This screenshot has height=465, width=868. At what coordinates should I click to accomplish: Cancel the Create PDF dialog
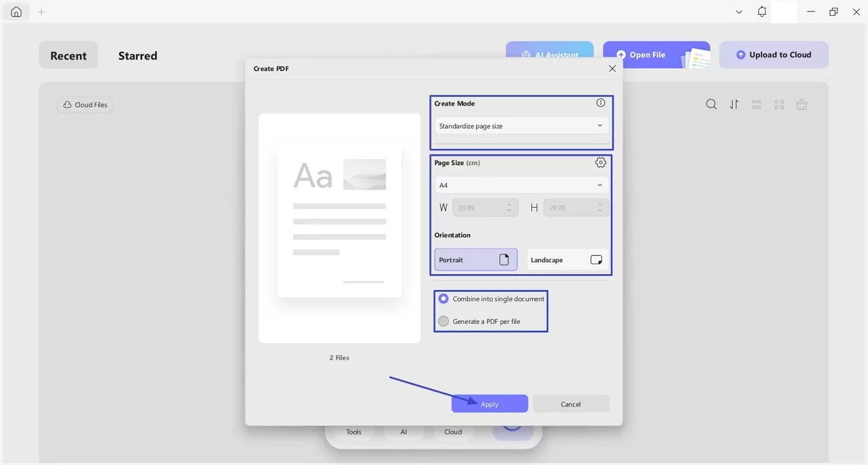571,404
